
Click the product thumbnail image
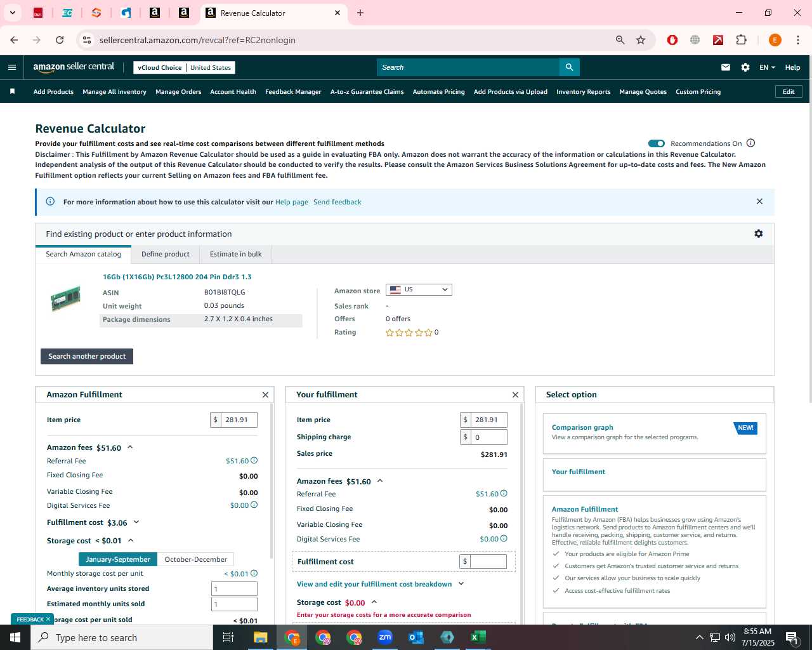(66, 298)
